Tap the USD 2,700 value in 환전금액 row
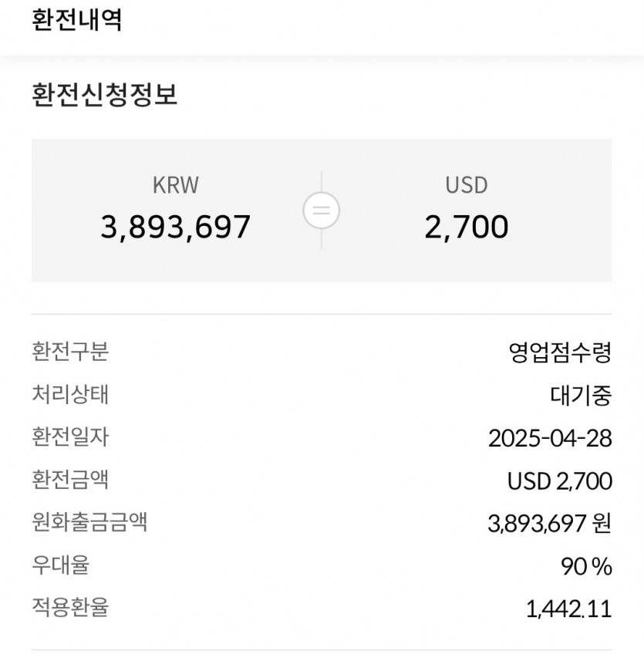The image size is (644, 654). coord(559,481)
